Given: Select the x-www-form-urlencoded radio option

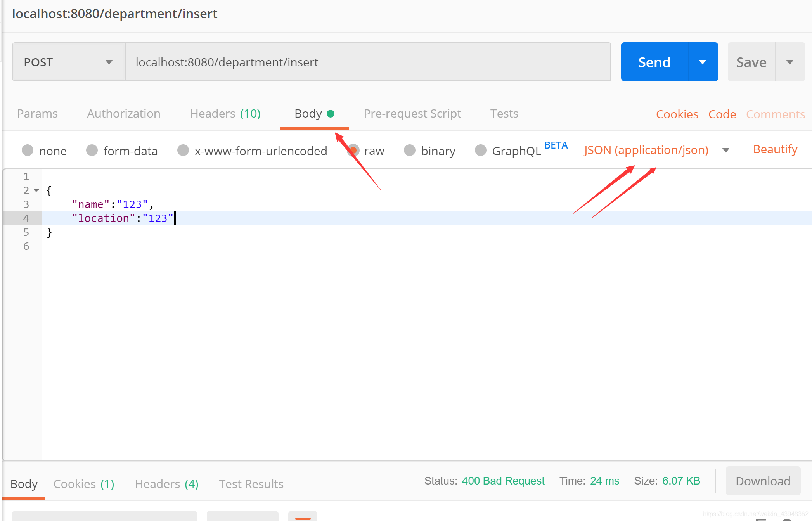Looking at the screenshot, I should click(183, 150).
